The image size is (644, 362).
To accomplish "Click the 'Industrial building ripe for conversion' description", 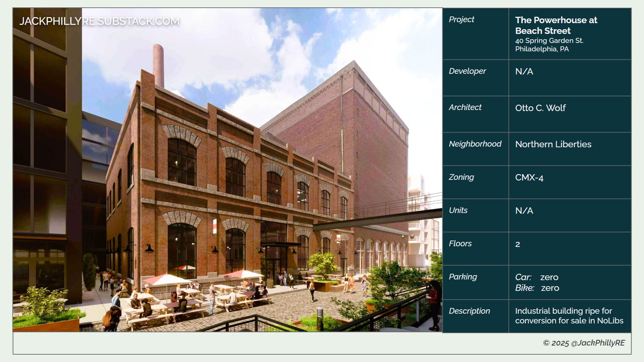I will (x=569, y=316).
